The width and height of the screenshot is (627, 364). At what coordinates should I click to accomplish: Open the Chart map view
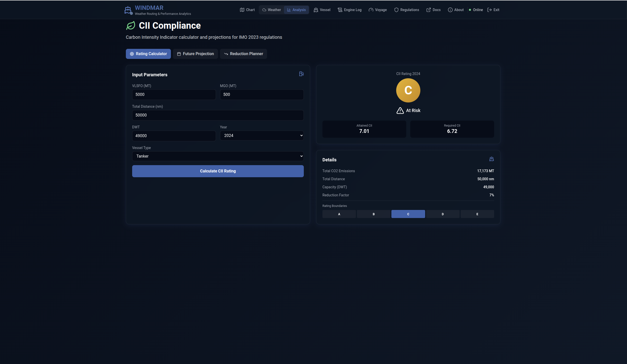coord(247,10)
